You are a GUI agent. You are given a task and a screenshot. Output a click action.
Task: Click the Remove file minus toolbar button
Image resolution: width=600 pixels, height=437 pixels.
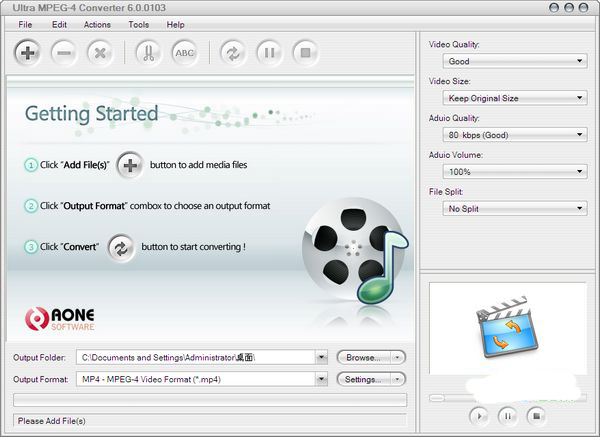[64, 52]
